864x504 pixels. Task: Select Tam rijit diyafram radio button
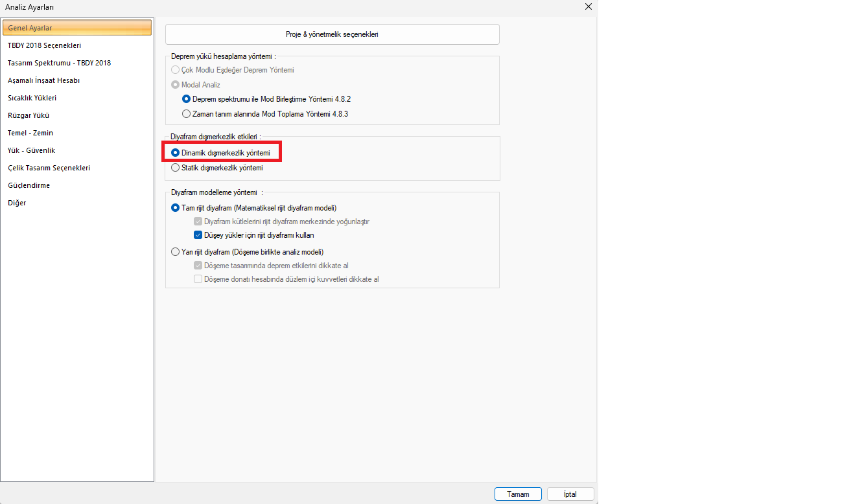[x=176, y=208]
